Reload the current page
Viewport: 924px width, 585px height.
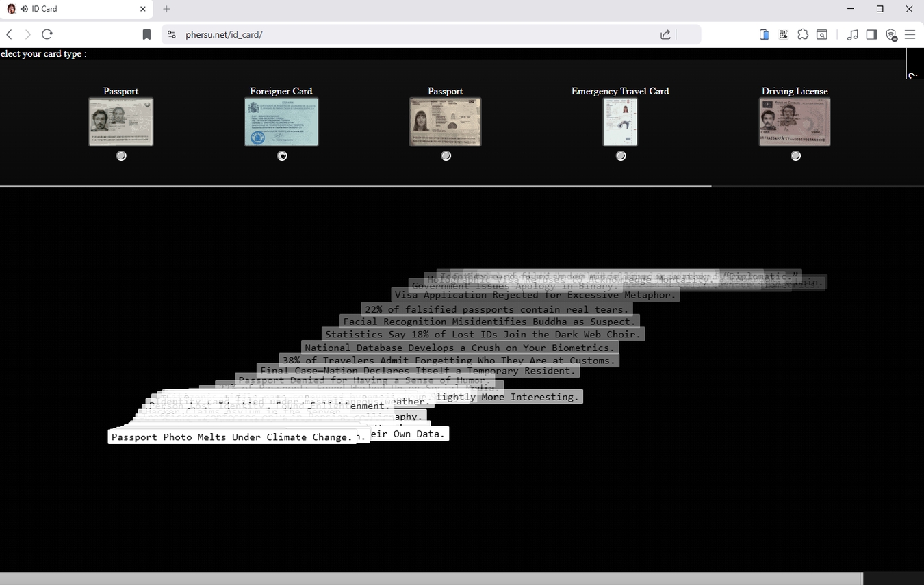47,34
